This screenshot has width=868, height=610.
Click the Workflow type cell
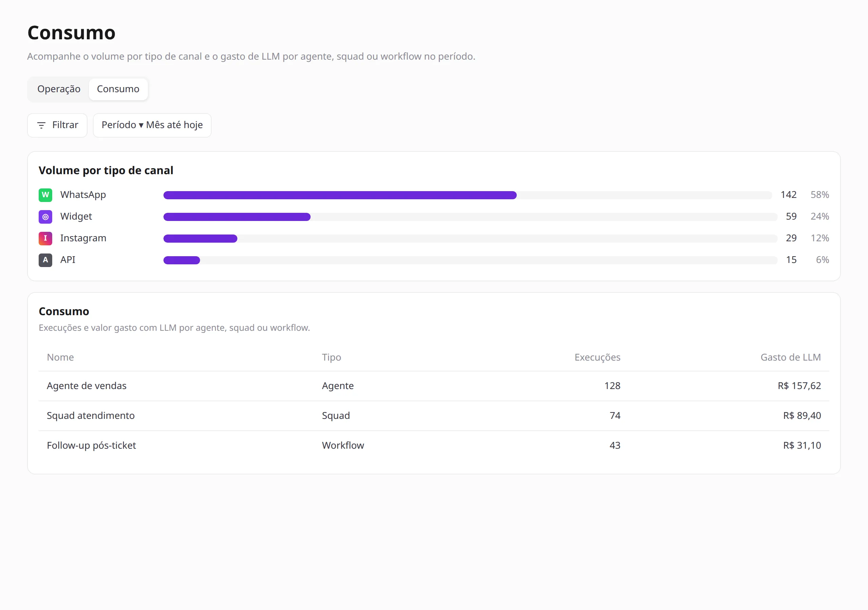[x=343, y=445]
